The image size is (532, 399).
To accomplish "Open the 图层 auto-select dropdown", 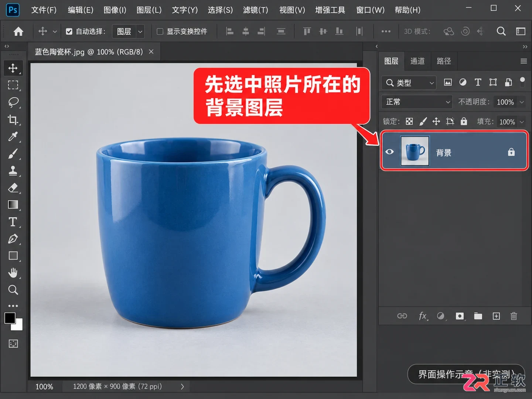I will 128,31.
